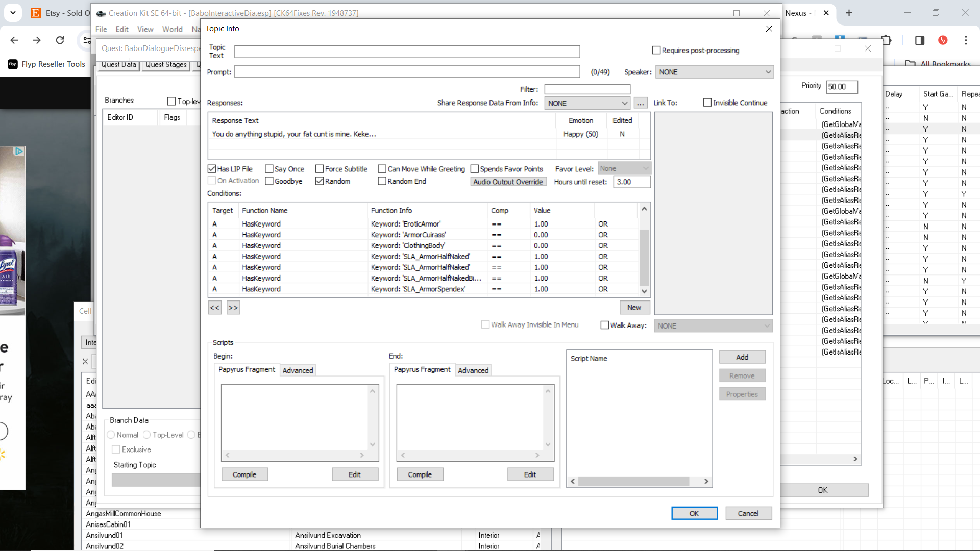Toggle Requires post-processing checkbox
980x551 pixels.
pos(656,50)
